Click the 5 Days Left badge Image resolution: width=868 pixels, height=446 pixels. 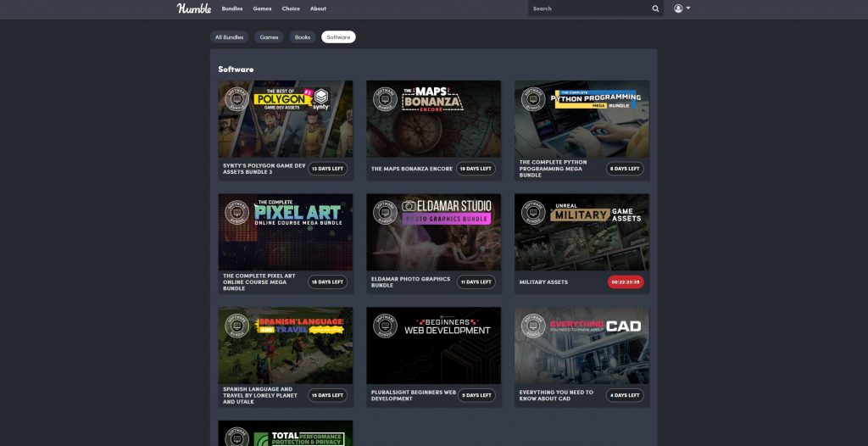coord(476,396)
